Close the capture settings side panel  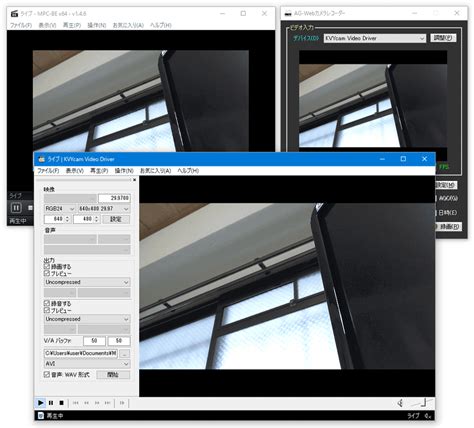(x=134, y=180)
